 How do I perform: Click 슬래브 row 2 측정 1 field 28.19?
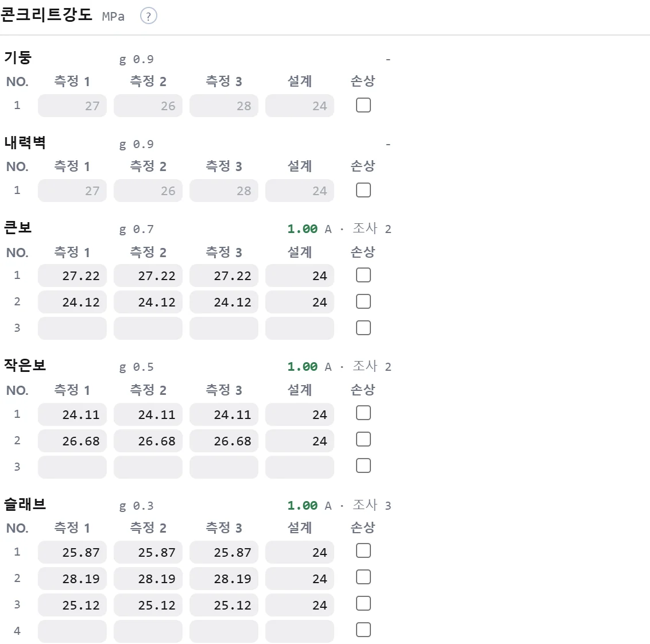coord(72,579)
